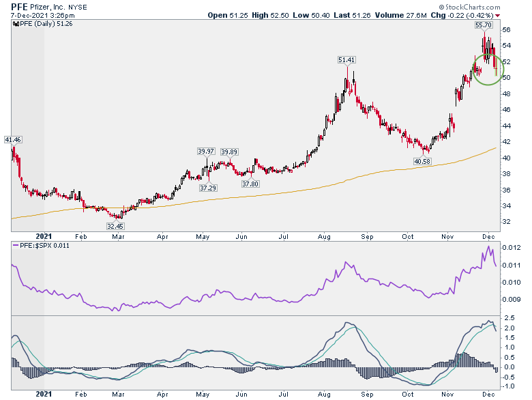Click the 37.29 low label
This screenshot has height=400, width=532.
point(208,188)
